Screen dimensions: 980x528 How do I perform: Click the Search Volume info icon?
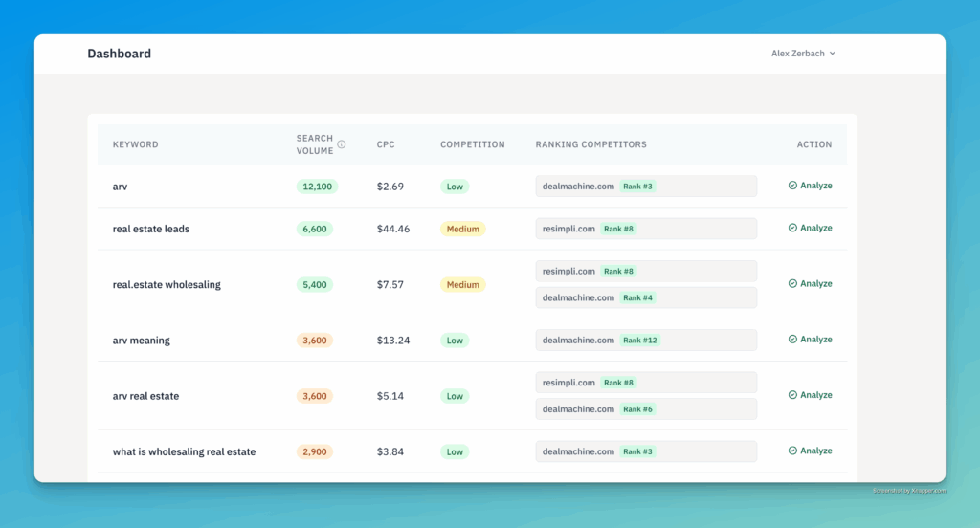pyautogui.click(x=342, y=144)
